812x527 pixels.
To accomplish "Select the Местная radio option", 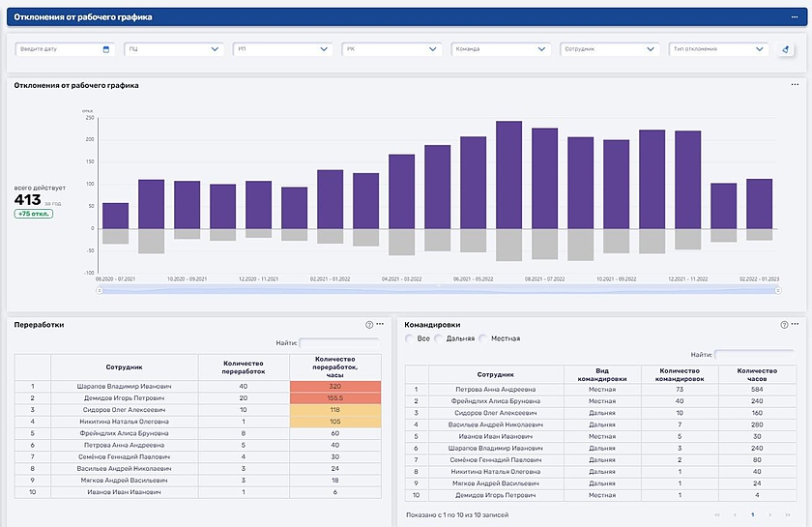I will coord(484,338).
